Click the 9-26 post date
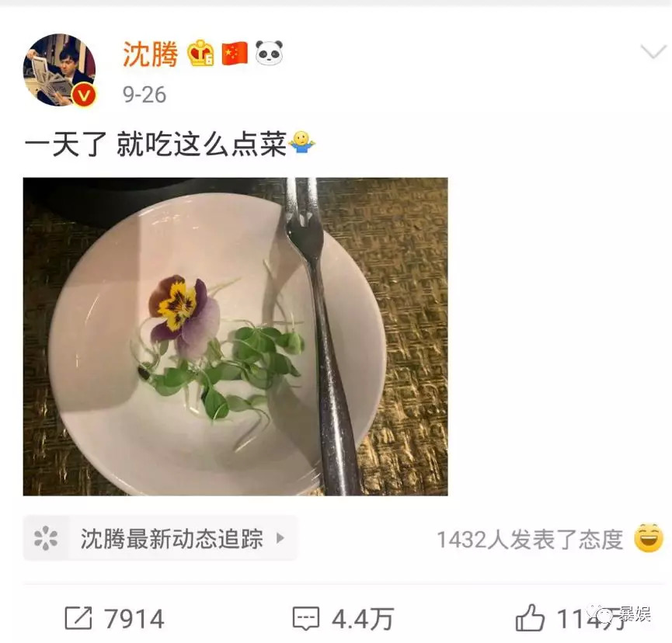672x643 pixels. 144,95
